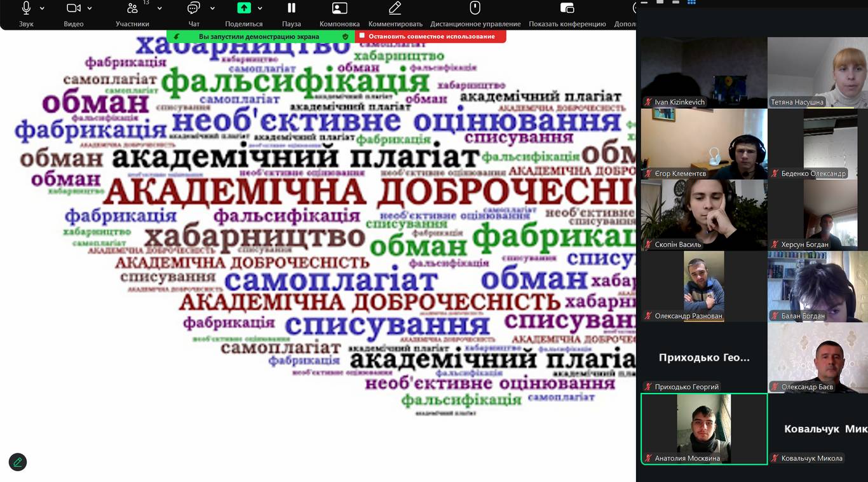868x482 pixels.
Task: Expand the arrow next to Поделиться
Action: [x=260, y=8]
